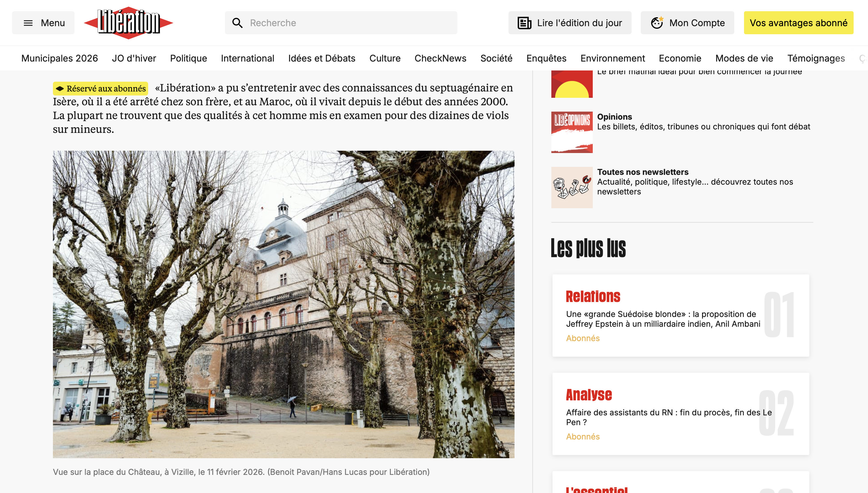Open the Jeffrey Epstein Anil Ambani article
The image size is (868, 493).
click(663, 319)
